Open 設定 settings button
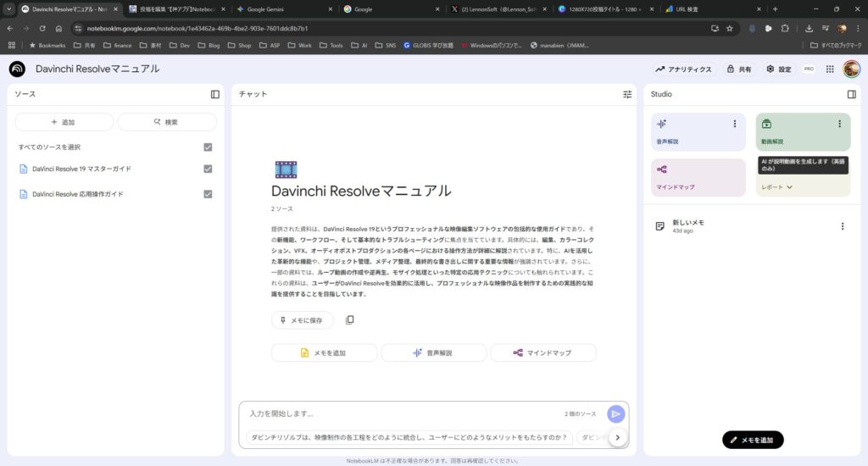Screen dimensions: 868x466 [x=779, y=69]
